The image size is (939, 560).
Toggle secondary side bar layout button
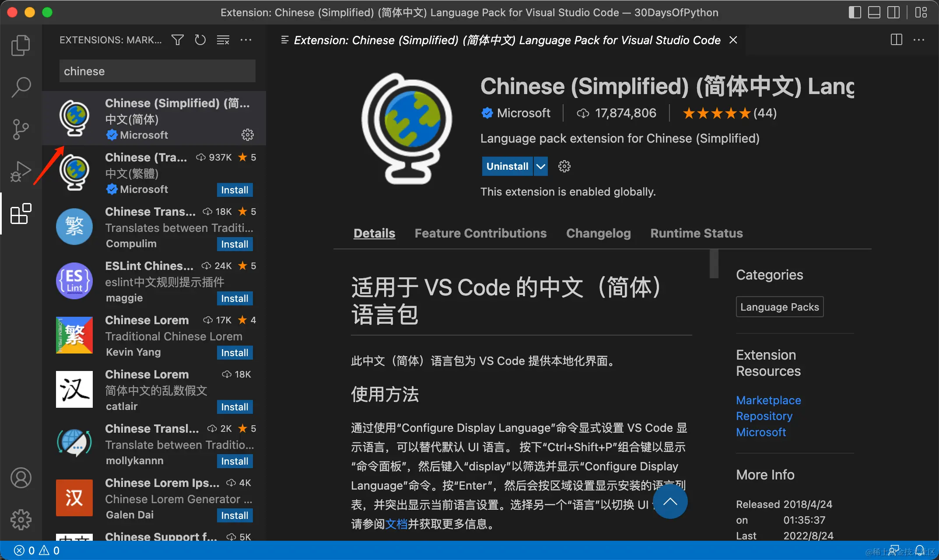pos(893,12)
